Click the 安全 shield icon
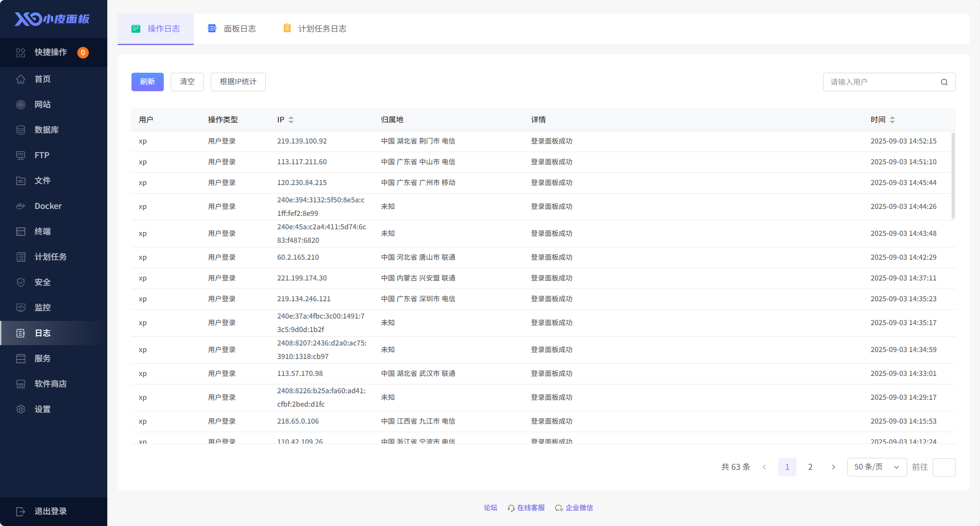980x526 pixels. click(21, 282)
